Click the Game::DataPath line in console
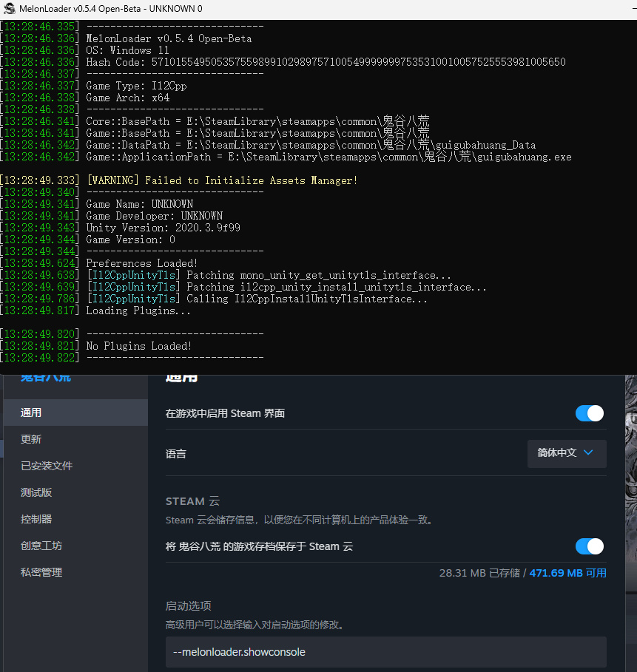This screenshot has width=637, height=672. coord(311,145)
